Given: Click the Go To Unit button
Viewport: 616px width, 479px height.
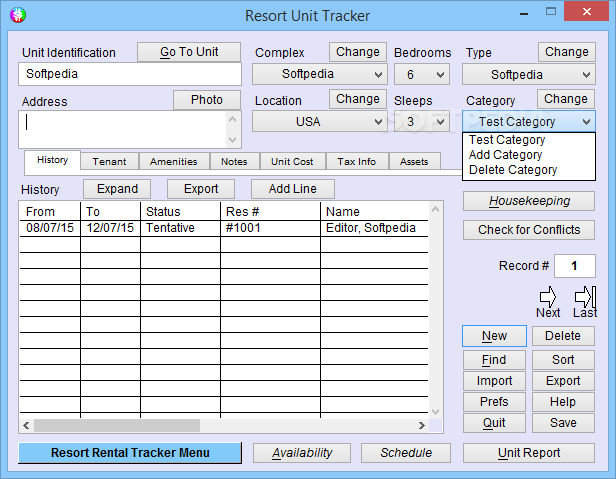Looking at the screenshot, I should 189,52.
